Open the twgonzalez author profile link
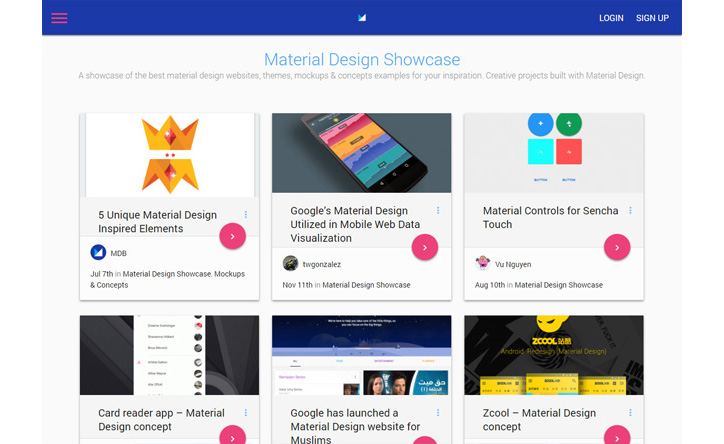This screenshot has height=444, width=724. click(322, 264)
